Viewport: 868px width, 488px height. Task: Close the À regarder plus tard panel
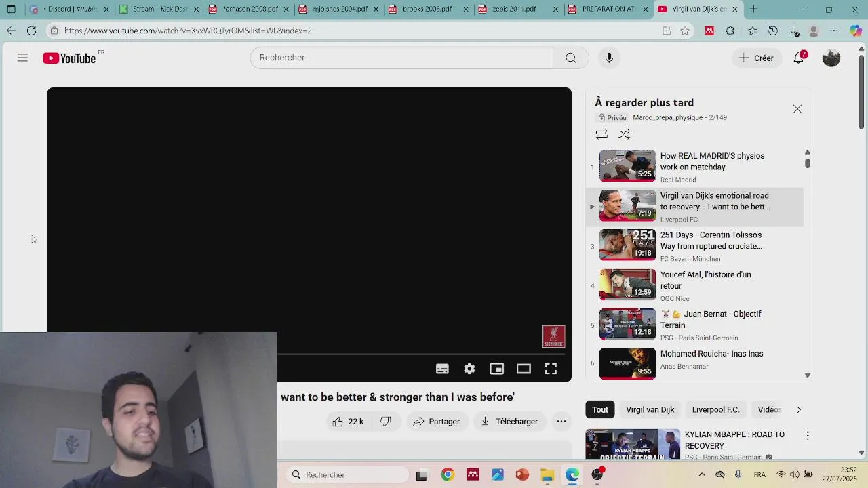pos(797,109)
